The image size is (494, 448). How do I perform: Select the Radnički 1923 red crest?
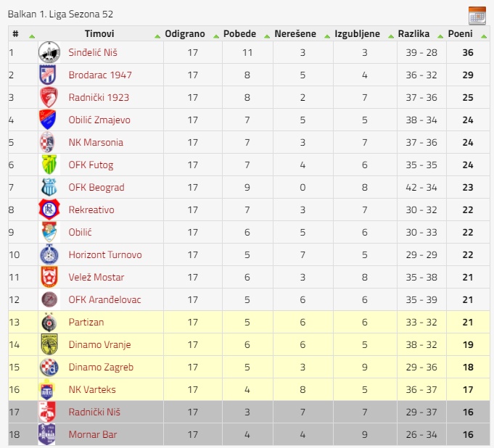49,97
